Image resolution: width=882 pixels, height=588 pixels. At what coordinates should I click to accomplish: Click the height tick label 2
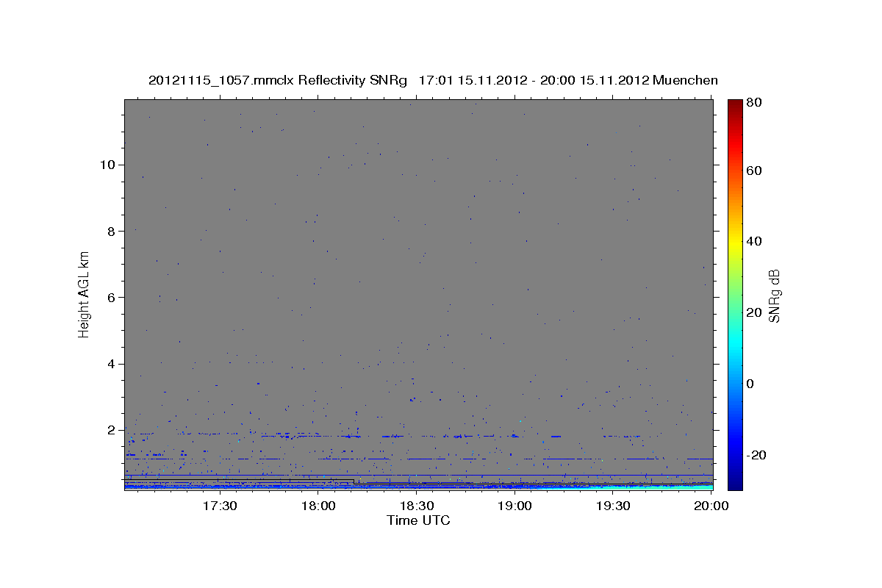pyautogui.click(x=112, y=430)
